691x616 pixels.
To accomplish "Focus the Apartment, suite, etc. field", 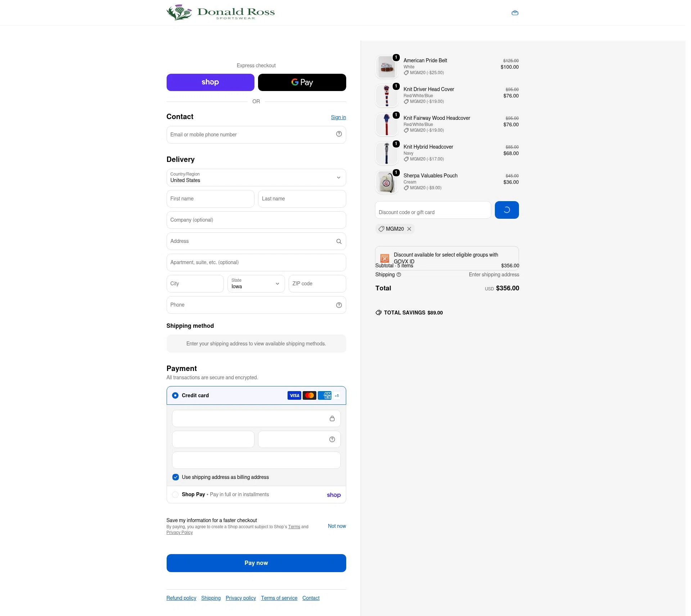I will click(256, 262).
